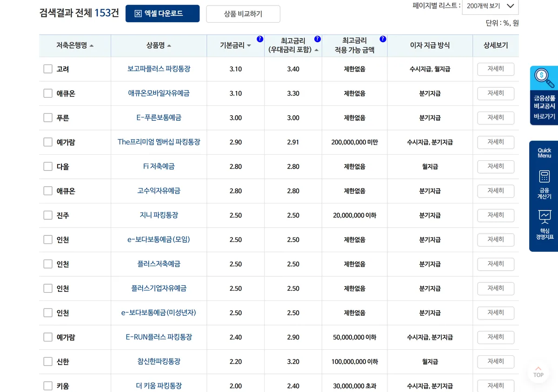558x392 pixels.
Task: Open the 참신한파킹통장 product link
Action: 159,361
